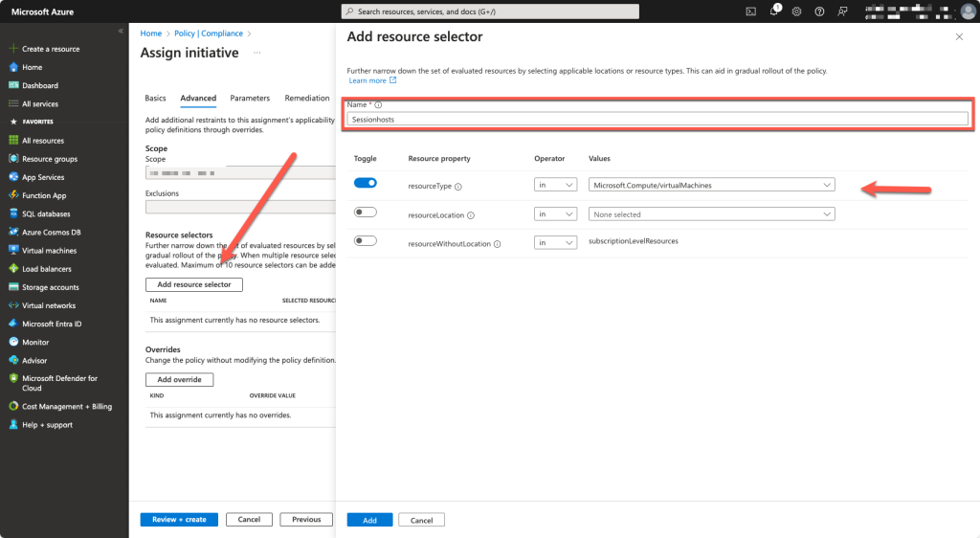The height and width of the screenshot is (538, 980).
Task: Open Microsoft Defender for Cloud icon
Action: point(13,379)
